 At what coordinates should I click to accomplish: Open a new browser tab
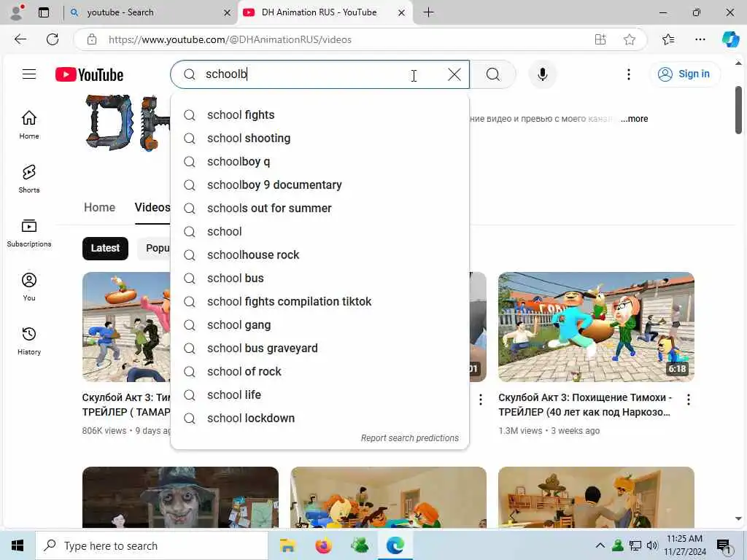tap(428, 12)
